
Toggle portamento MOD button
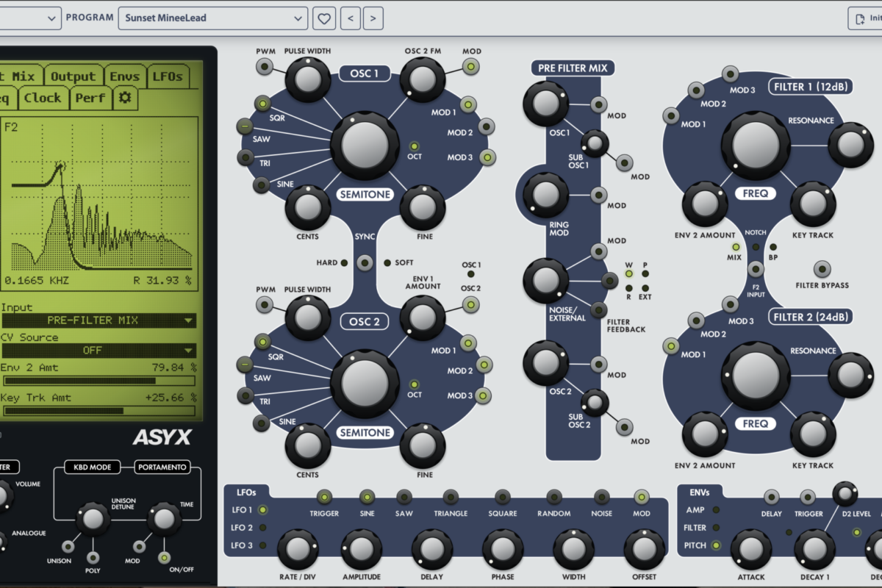(x=139, y=546)
